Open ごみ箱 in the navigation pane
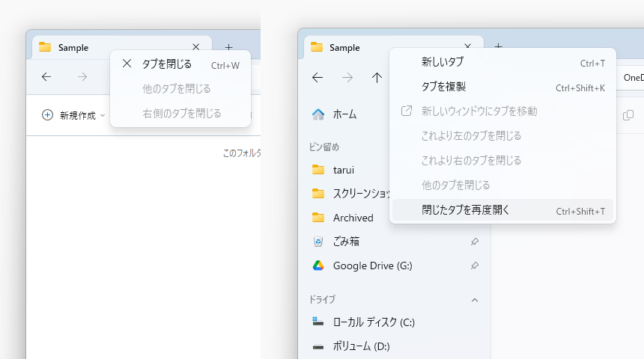 (346, 242)
